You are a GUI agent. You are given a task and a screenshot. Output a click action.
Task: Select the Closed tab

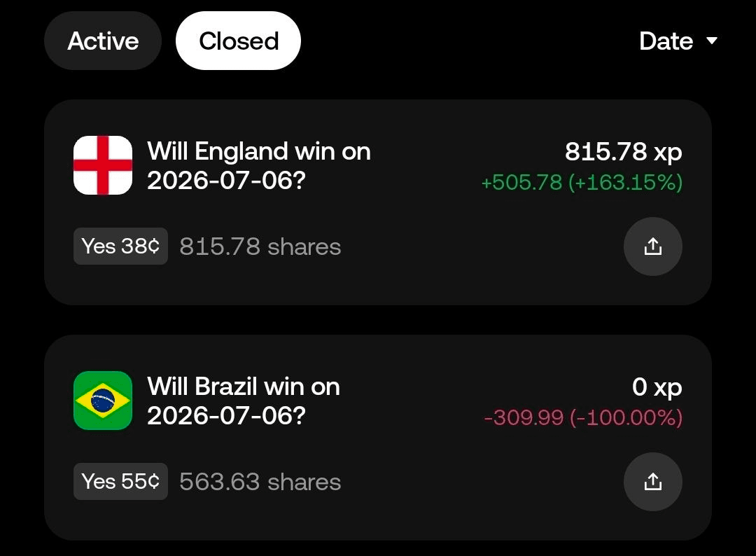238,41
